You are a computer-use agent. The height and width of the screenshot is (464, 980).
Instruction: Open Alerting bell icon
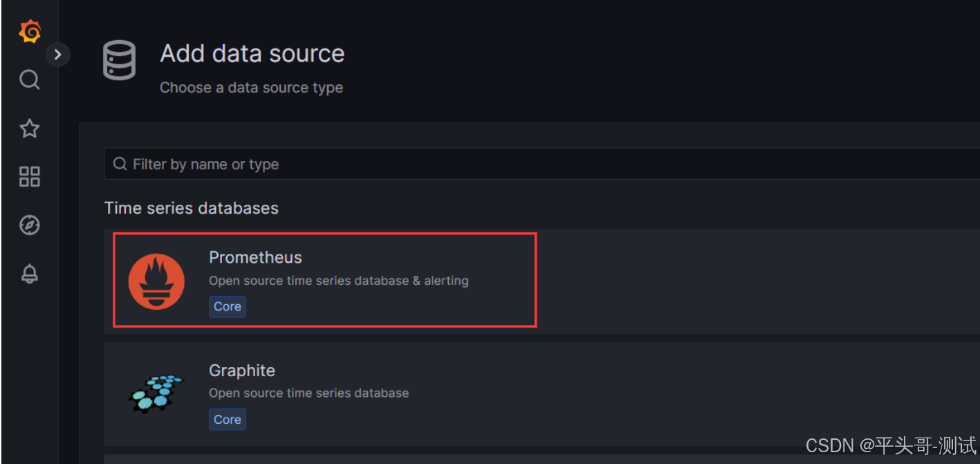coord(29,274)
